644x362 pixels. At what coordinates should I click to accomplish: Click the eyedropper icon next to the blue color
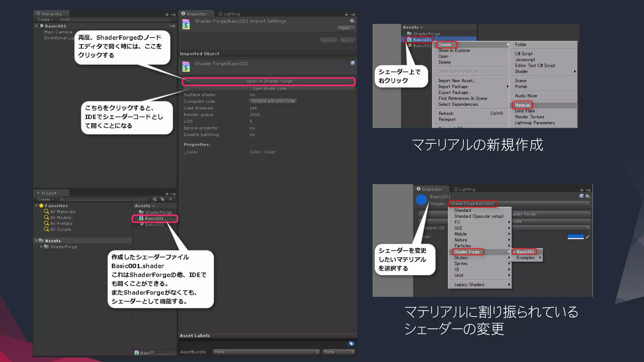tap(588, 237)
